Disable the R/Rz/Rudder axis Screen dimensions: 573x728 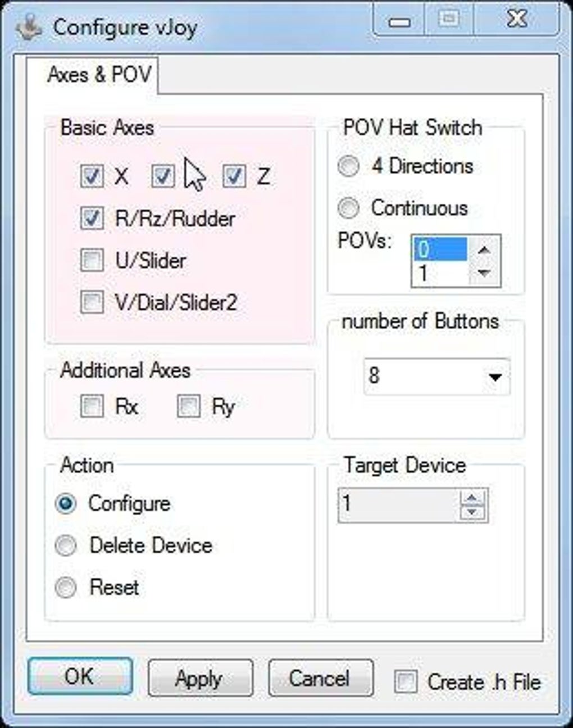click(92, 219)
